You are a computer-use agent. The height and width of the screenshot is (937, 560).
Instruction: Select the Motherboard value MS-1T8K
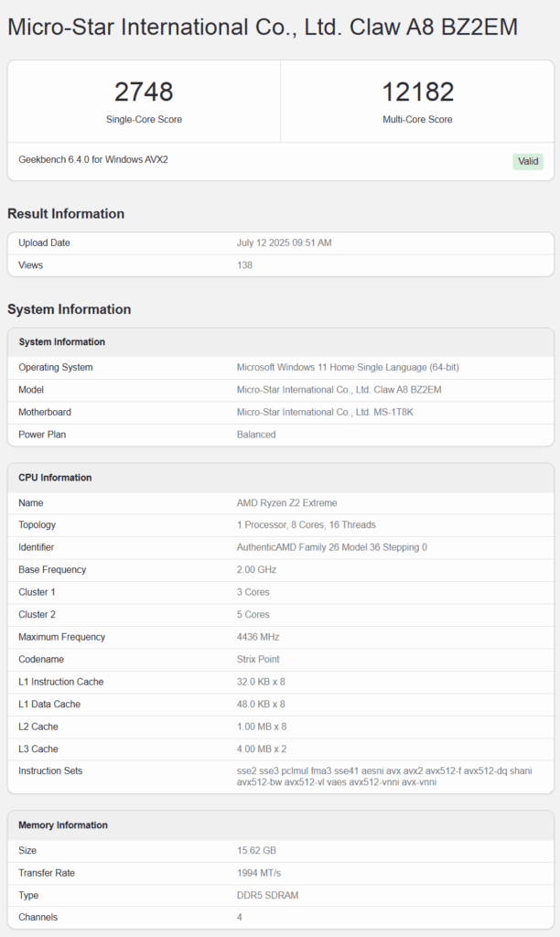tap(325, 413)
